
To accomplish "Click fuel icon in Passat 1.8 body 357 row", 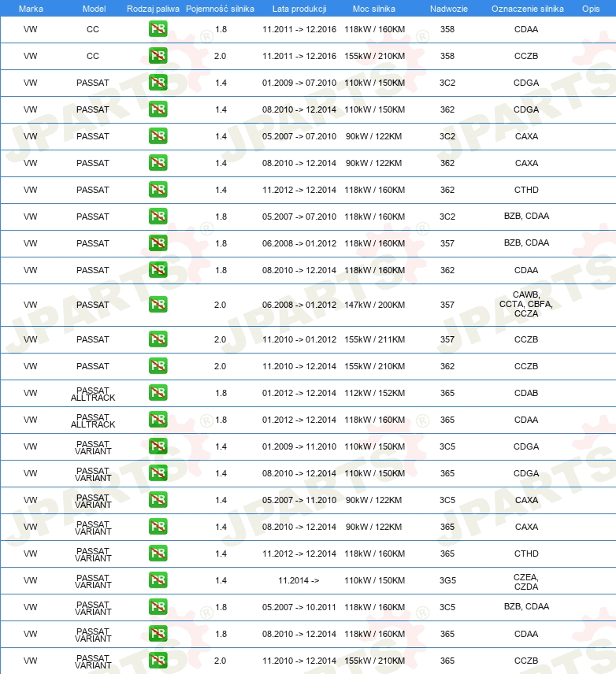I will point(158,243).
